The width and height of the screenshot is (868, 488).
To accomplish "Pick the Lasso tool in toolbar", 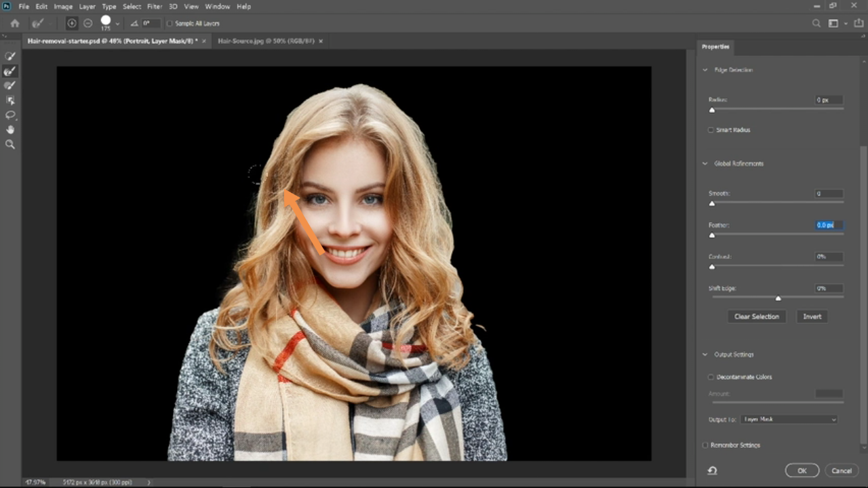I will tap(10, 115).
